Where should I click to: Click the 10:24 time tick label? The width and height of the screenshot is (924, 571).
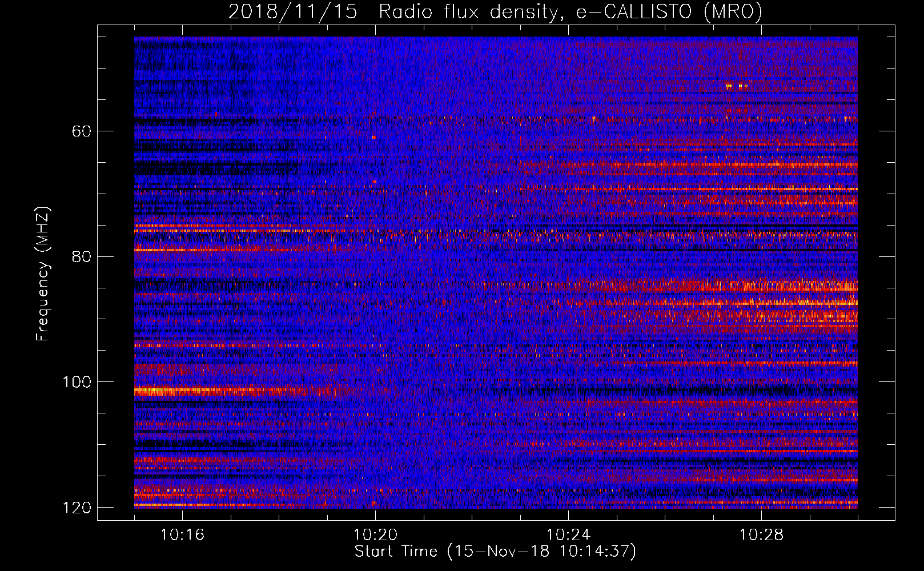pyautogui.click(x=568, y=534)
